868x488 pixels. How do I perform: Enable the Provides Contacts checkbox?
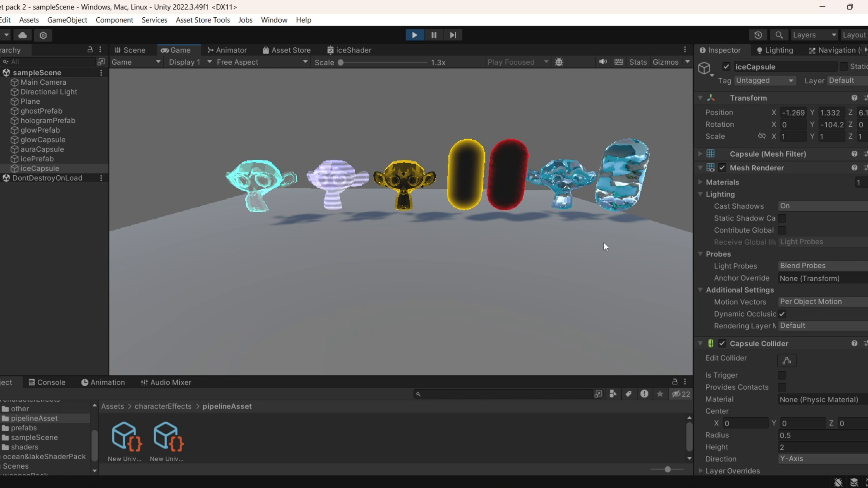coord(782,387)
